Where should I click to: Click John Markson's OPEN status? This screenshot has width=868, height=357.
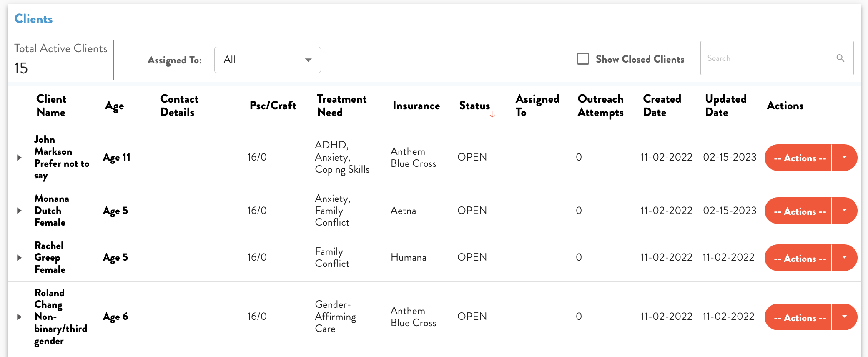point(472,157)
